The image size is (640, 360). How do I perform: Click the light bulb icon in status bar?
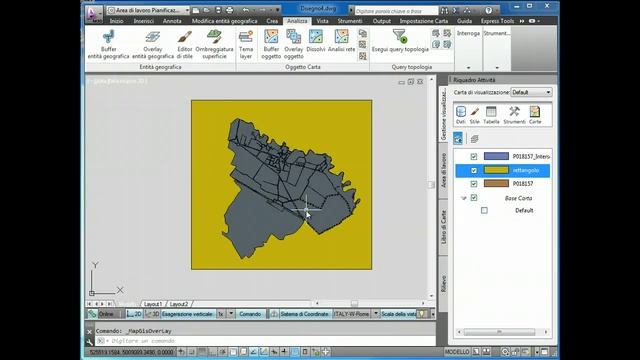click(x=422, y=314)
